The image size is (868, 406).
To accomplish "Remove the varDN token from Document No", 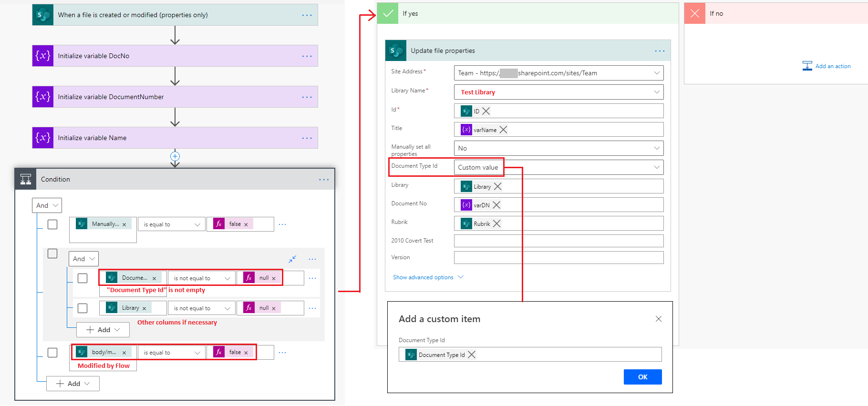I will [496, 205].
